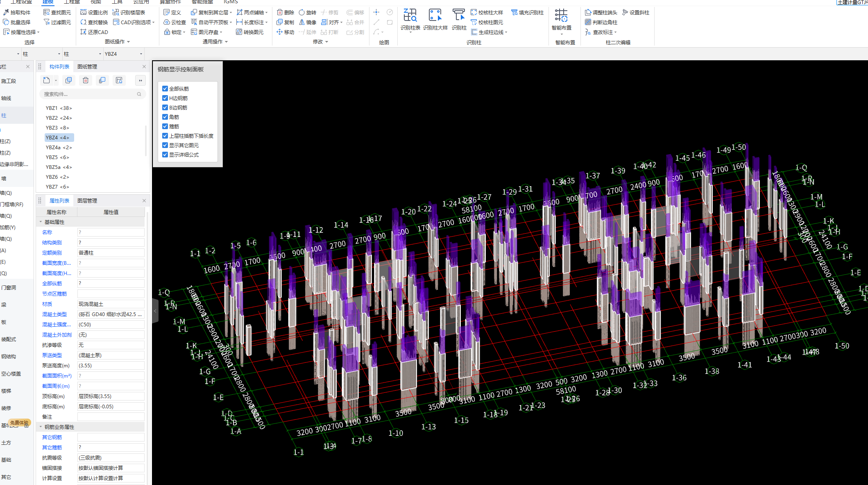Toggle 上层柱插筋下插长度 checkbox
Image resolution: width=868 pixels, height=485 pixels.
point(165,136)
